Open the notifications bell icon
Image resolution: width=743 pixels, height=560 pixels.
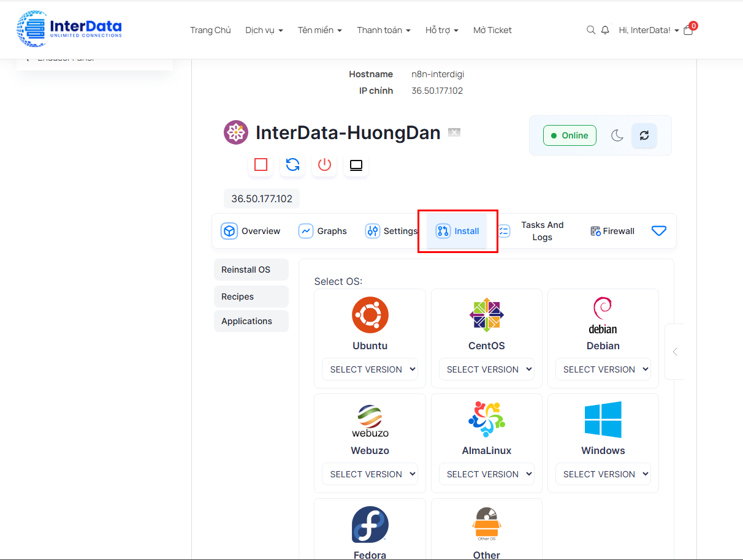coord(605,30)
